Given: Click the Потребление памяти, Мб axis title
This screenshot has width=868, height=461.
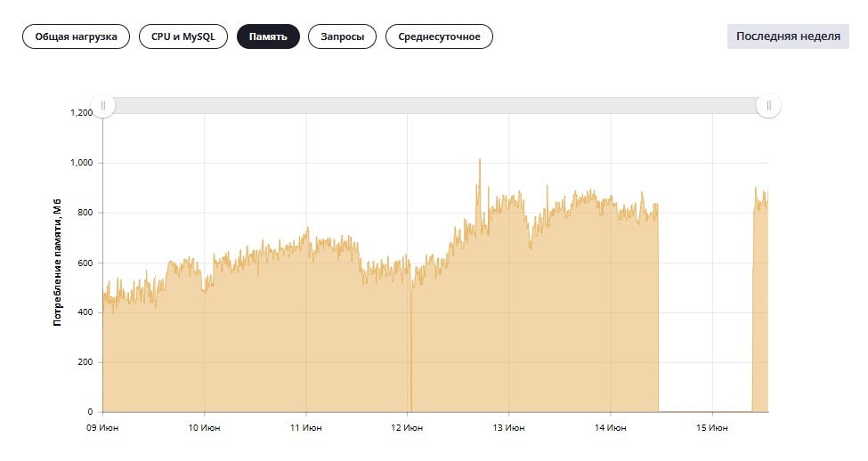Looking at the screenshot, I should (x=57, y=263).
